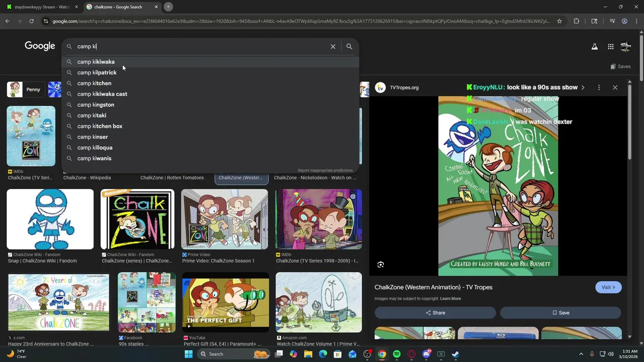Open the taskbar clock and date
644x362 pixels.
[x=629, y=354]
